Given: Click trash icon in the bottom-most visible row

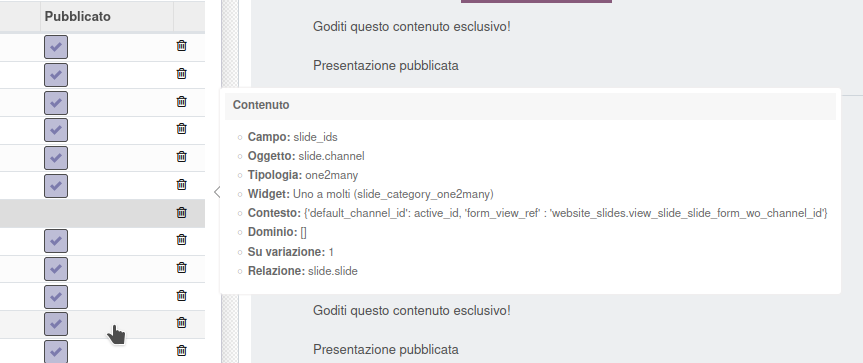Looking at the screenshot, I should coord(182,350).
